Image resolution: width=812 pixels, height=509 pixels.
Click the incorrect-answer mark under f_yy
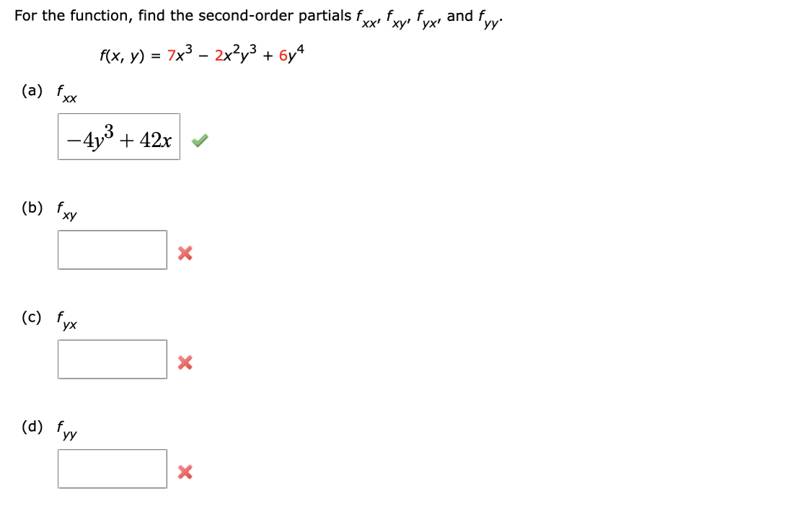(185, 472)
